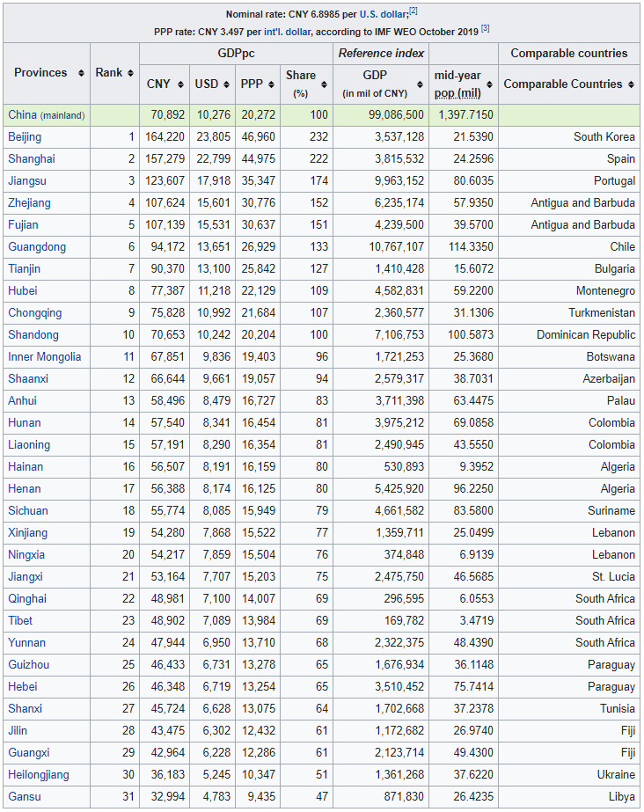Sort table by Provinces column arrows

[81, 73]
